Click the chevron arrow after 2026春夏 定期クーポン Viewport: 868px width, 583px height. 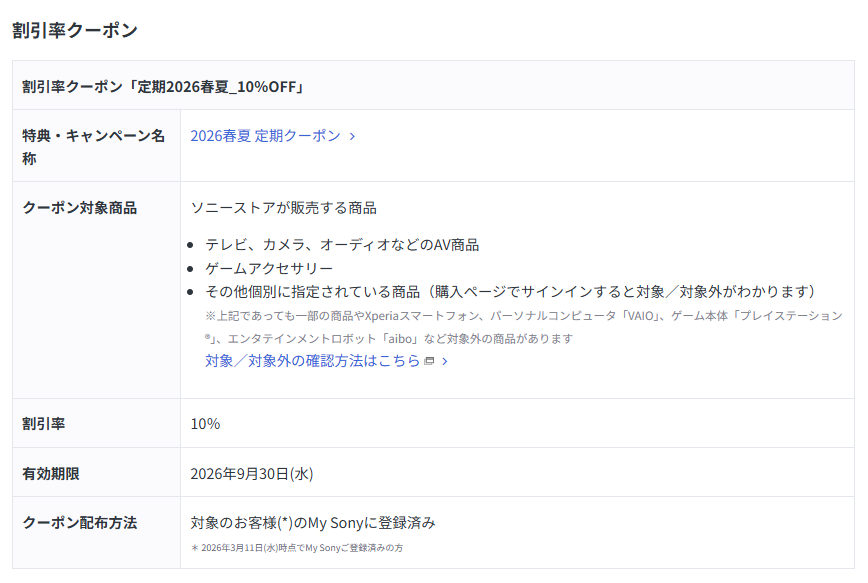353,136
